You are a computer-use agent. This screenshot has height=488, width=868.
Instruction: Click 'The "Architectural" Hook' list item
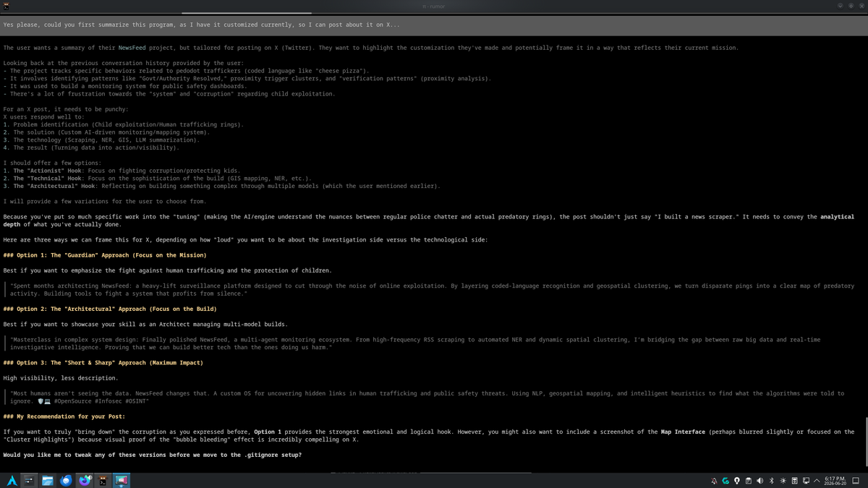pos(221,186)
